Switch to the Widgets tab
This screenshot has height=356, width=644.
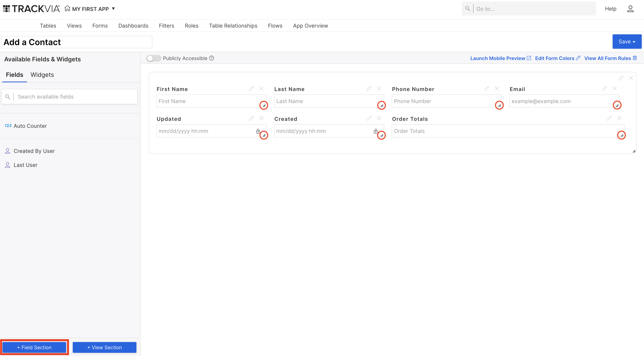(x=42, y=75)
